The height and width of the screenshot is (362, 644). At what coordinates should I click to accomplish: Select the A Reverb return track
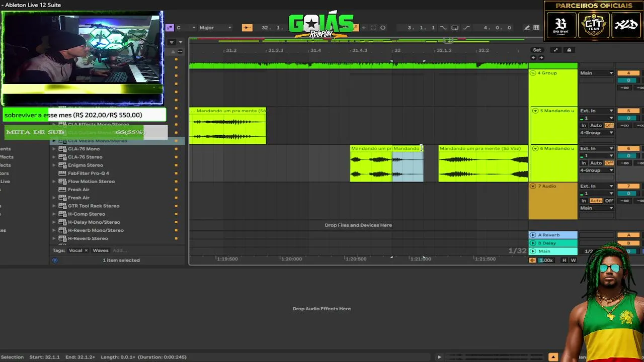tap(553, 235)
